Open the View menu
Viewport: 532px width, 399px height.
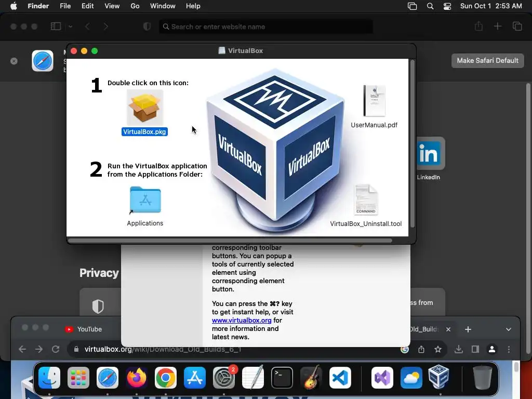112,6
